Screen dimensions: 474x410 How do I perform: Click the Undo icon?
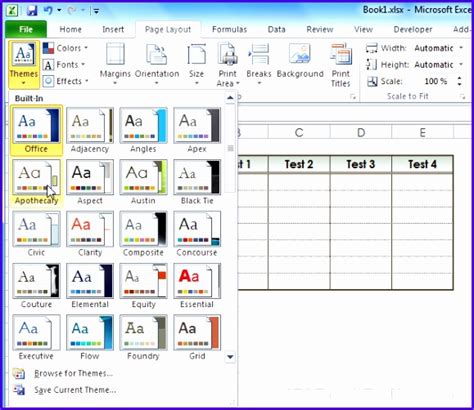[48, 11]
